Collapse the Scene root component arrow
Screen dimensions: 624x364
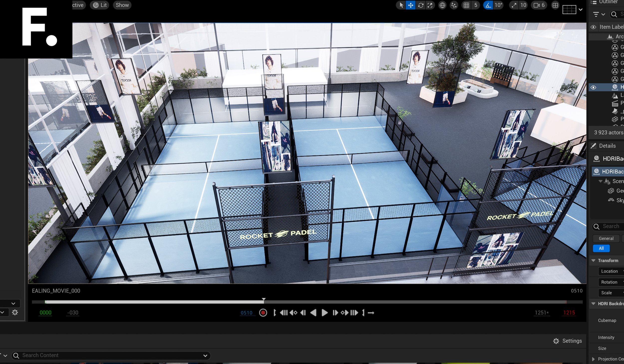[600, 181]
